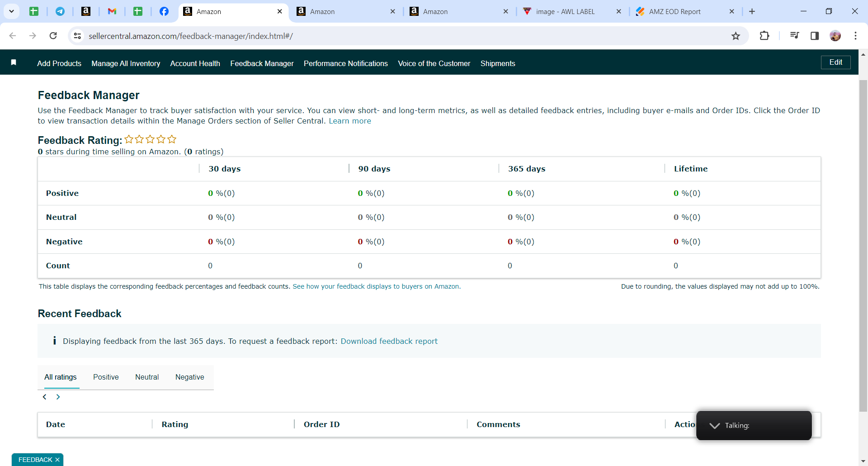Open the second green plus pinned tab

(x=138, y=11)
